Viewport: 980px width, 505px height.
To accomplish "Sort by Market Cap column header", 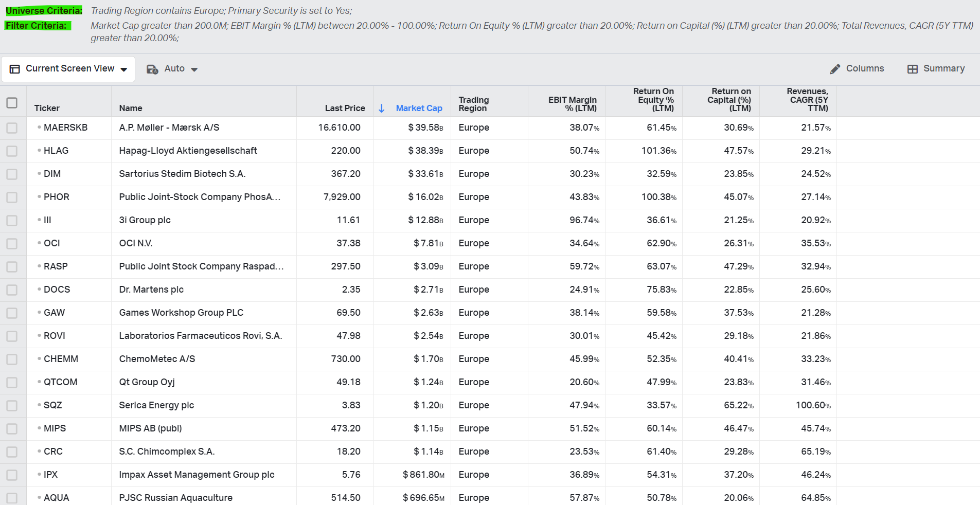I will [x=419, y=108].
